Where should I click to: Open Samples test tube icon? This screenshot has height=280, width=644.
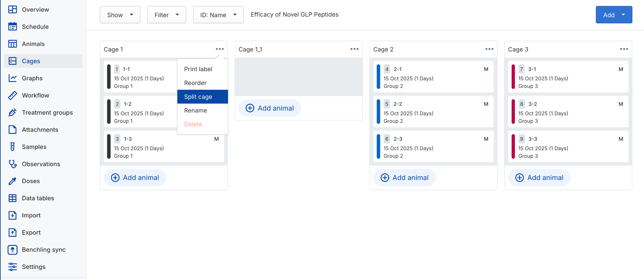click(13, 147)
